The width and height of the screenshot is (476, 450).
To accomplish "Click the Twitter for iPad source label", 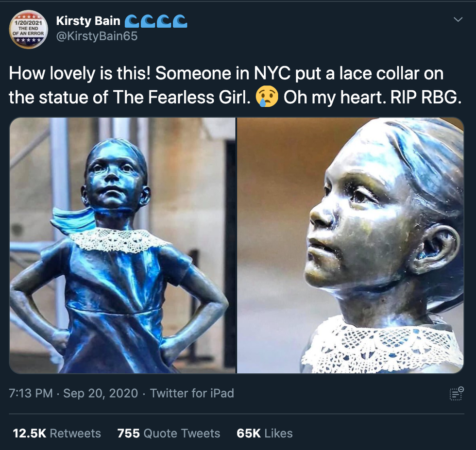I will (x=192, y=393).
